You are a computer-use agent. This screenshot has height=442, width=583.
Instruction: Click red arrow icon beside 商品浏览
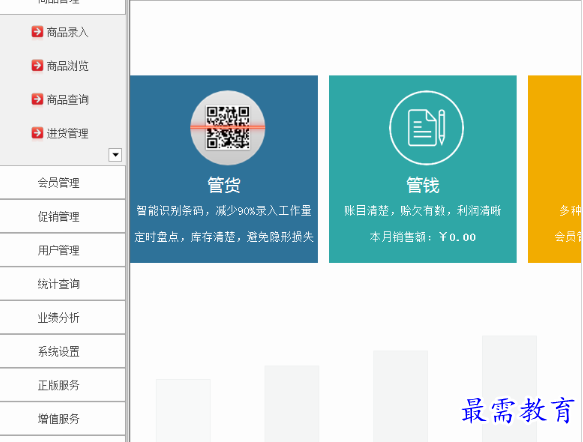[x=37, y=65]
